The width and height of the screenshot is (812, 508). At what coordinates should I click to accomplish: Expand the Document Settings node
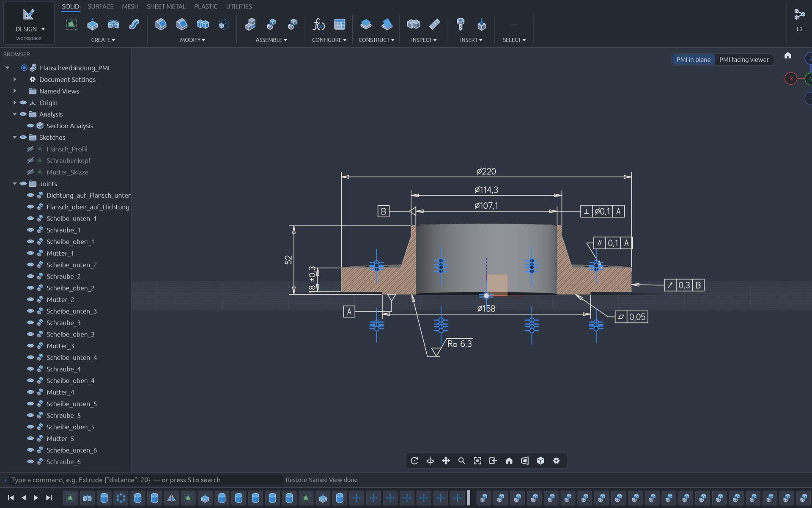(x=15, y=79)
